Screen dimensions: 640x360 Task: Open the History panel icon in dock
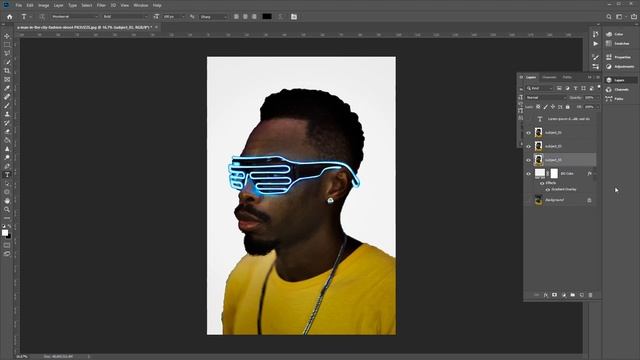click(596, 34)
